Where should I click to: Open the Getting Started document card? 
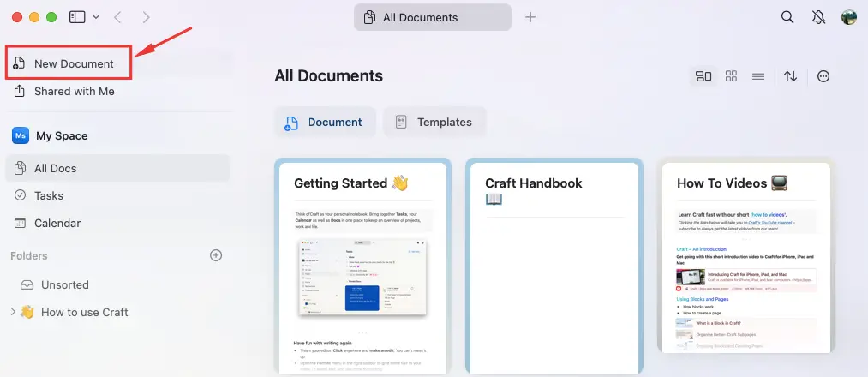[362, 266]
